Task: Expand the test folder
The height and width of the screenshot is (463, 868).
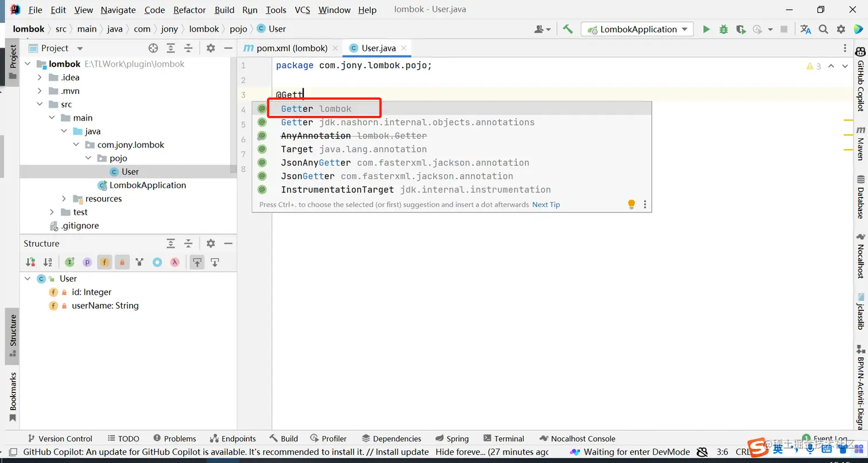Action: [52, 212]
